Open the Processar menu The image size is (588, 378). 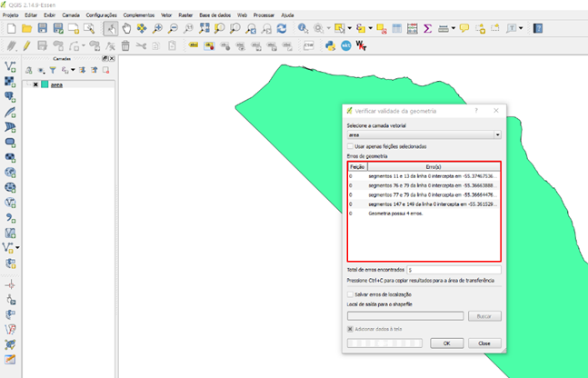click(x=264, y=15)
